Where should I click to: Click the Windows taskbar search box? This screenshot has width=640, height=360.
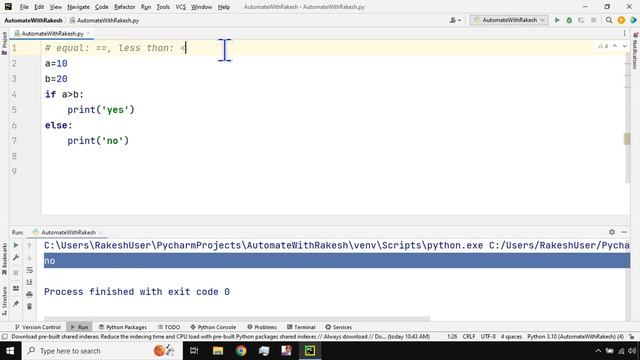point(102,351)
